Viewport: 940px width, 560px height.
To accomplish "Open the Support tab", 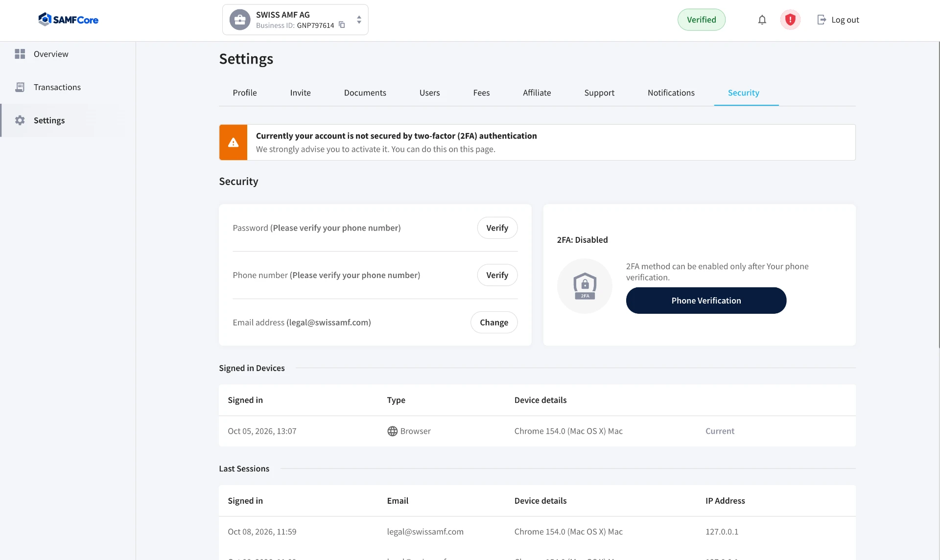I will (x=599, y=93).
